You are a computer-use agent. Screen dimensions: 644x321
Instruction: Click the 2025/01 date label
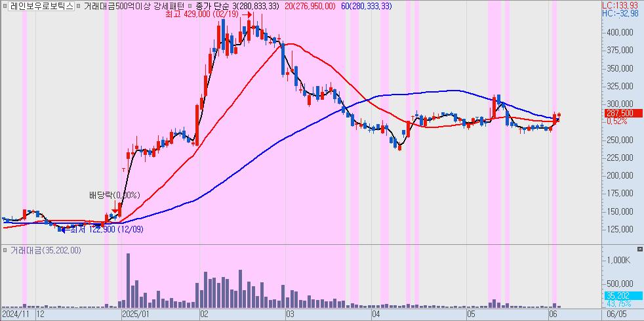click(135, 314)
